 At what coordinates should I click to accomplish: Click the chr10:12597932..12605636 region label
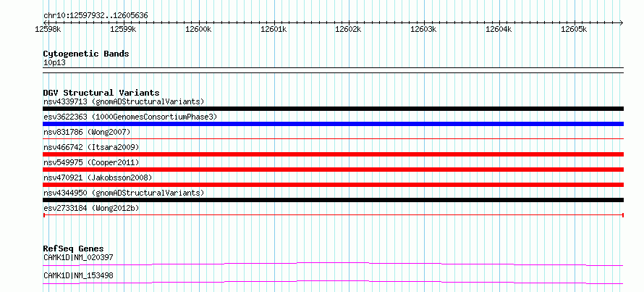96,15
